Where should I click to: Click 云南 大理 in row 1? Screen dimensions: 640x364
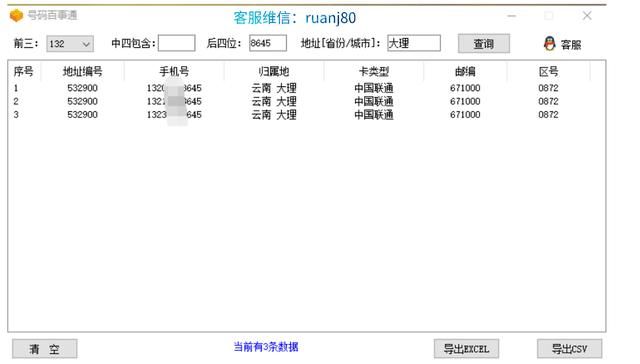point(274,88)
